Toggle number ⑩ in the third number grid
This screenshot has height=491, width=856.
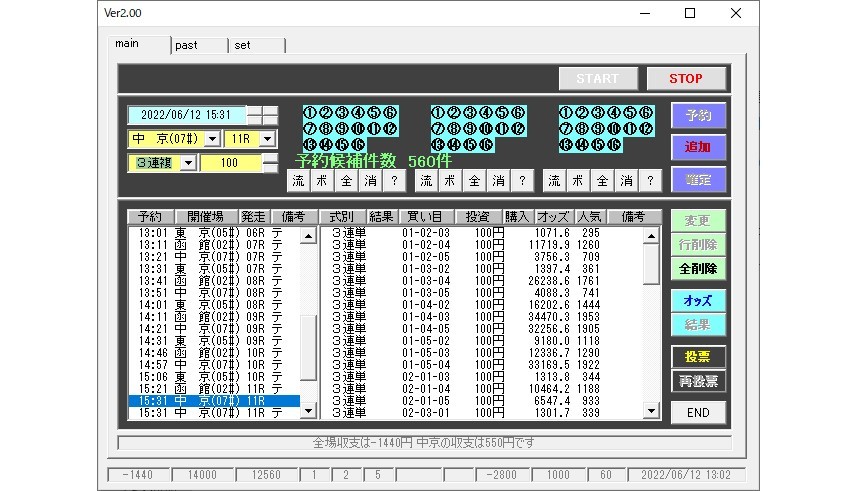(614, 129)
